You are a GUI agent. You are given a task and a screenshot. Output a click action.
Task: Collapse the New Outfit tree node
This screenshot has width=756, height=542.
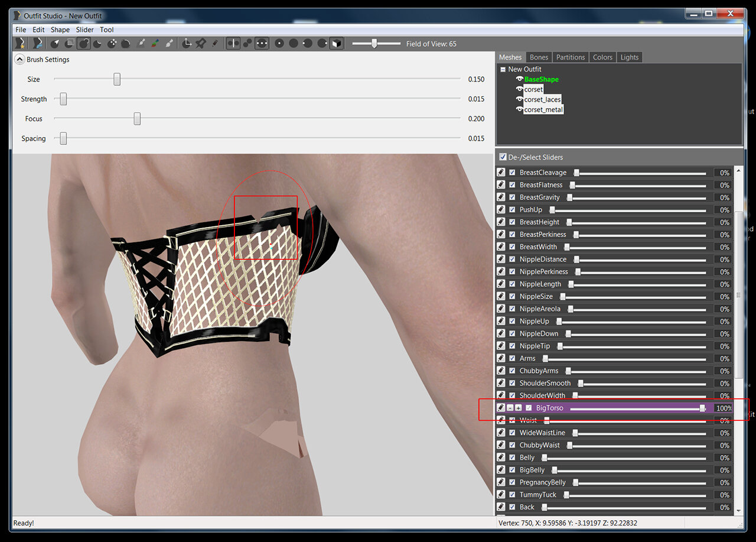(502, 69)
